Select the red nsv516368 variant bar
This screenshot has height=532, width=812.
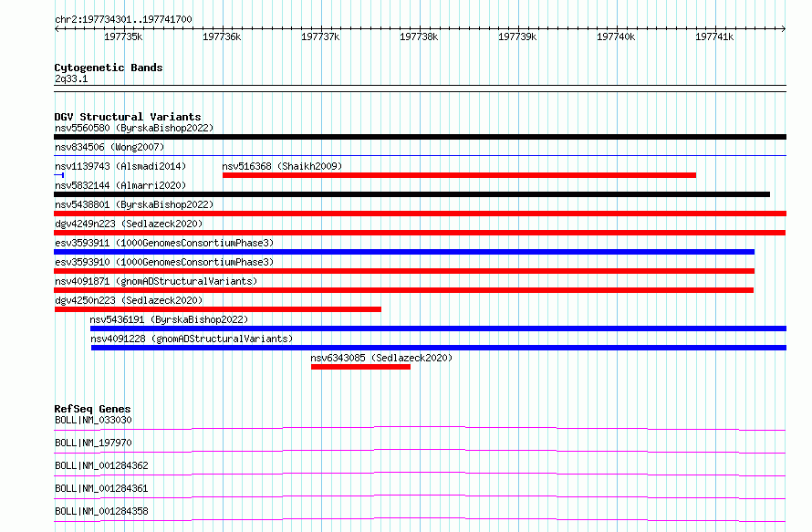click(x=459, y=175)
